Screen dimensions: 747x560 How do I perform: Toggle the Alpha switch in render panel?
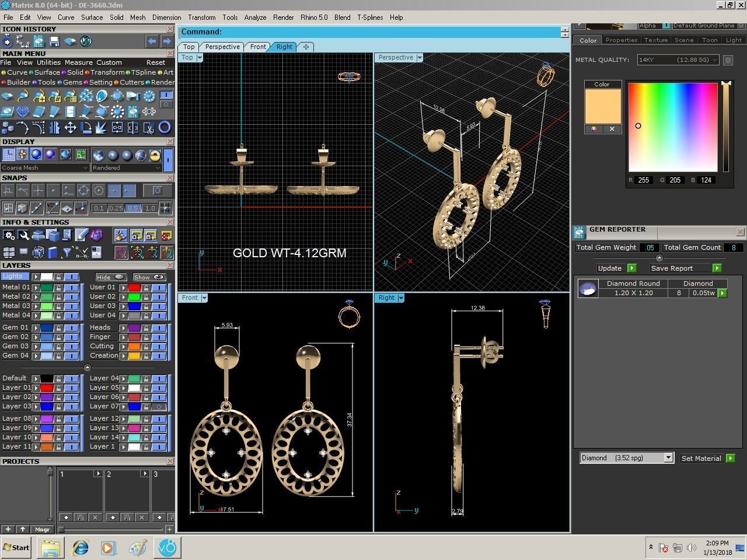(666, 25)
